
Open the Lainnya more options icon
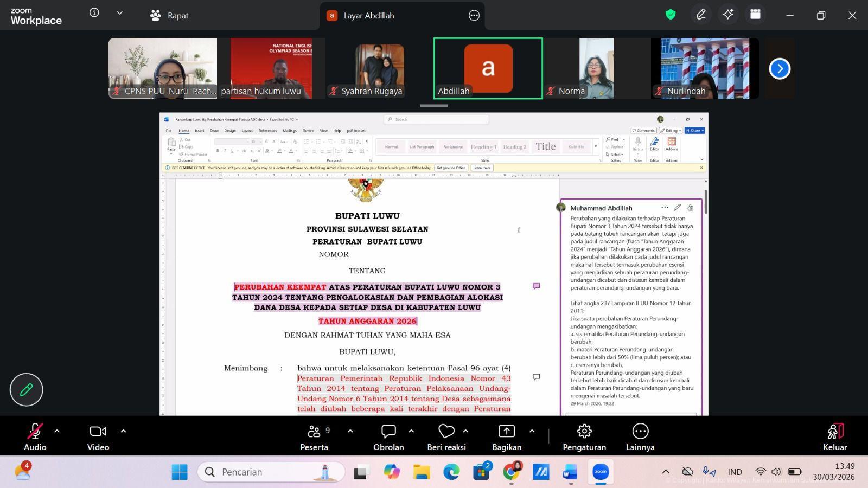pyautogui.click(x=640, y=432)
